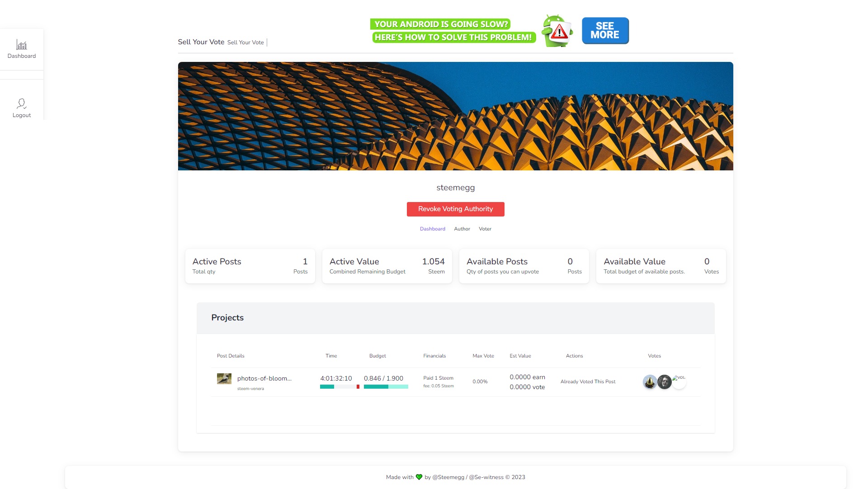868x489 pixels.
Task: Open the photos-of-bloom post thumbnail
Action: pyautogui.click(x=224, y=379)
